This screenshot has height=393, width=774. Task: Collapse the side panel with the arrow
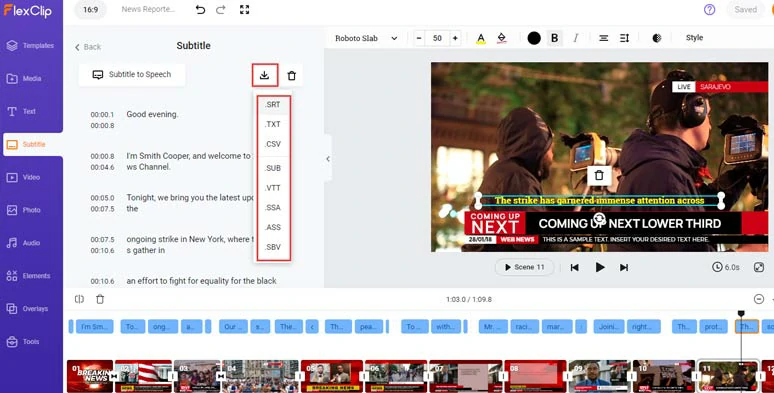328,159
